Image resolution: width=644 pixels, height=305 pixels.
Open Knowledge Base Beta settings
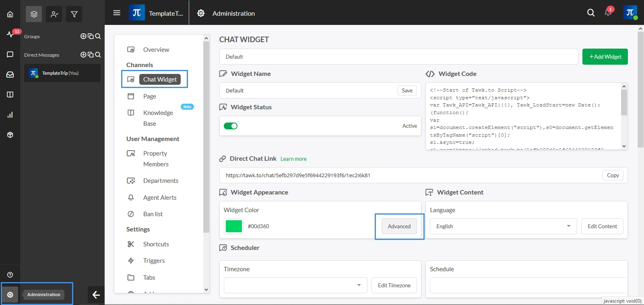click(x=158, y=118)
